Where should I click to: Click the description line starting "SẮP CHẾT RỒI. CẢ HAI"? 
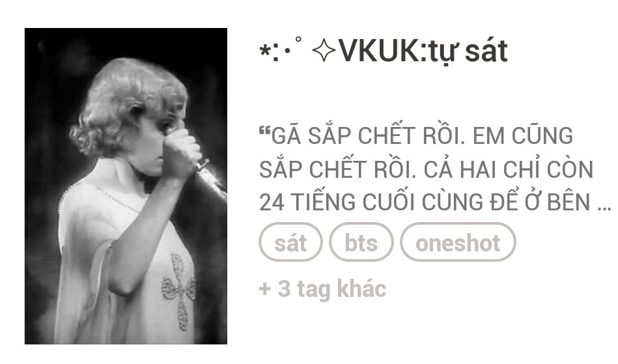426,169
